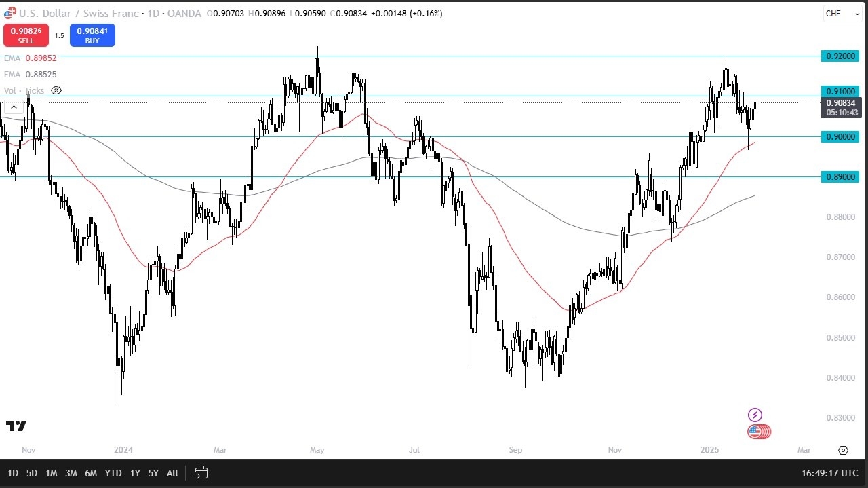Screen dimensions: 868x488
Task: Open the Go-to-date calendar icon
Action: (x=201, y=473)
